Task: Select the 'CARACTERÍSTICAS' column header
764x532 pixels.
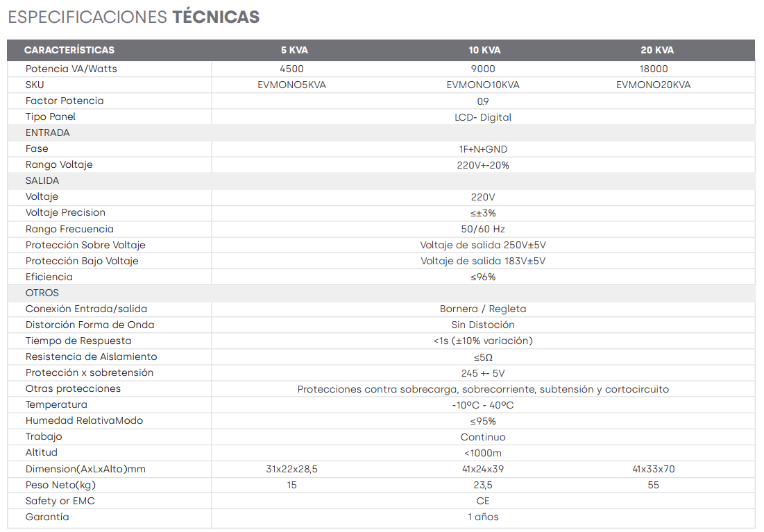Action: [69, 50]
